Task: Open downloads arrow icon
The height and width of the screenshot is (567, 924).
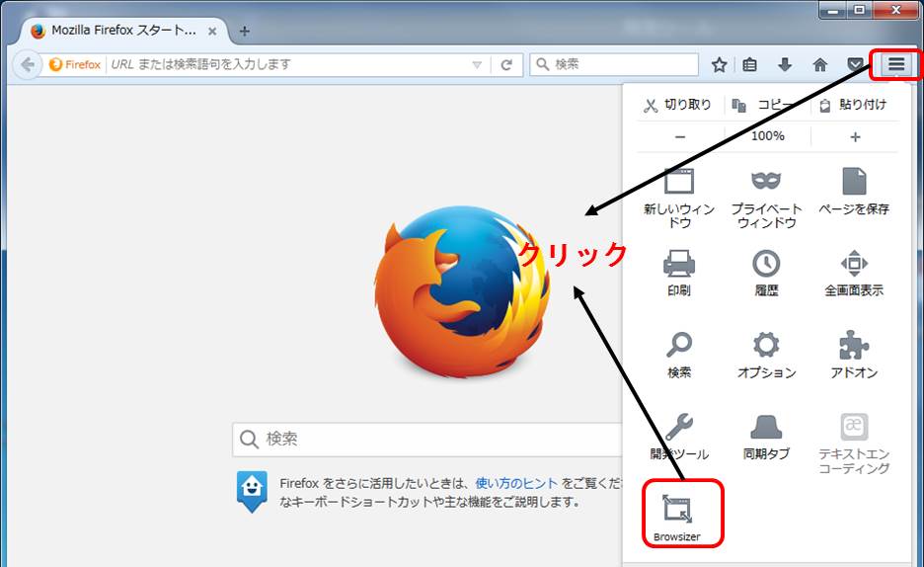Action: 785,64
